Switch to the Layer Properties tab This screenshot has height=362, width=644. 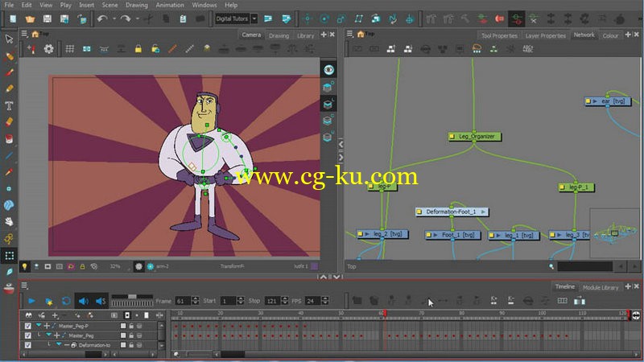click(x=546, y=35)
